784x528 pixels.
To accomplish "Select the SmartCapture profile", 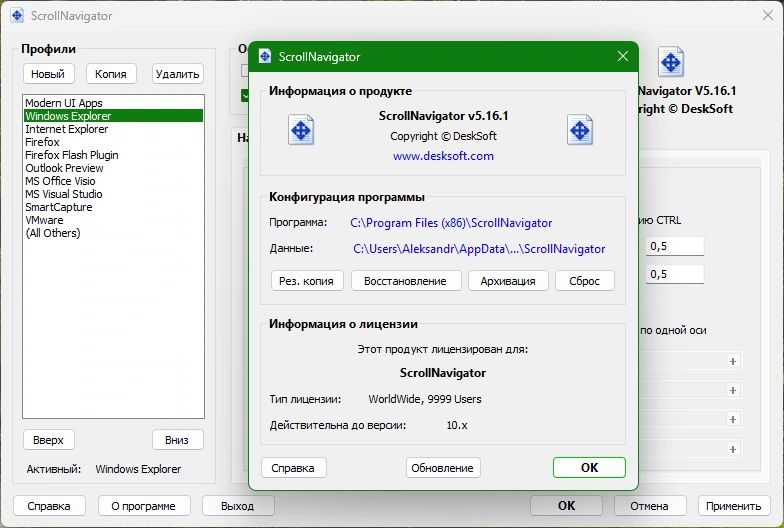I will tap(114, 207).
